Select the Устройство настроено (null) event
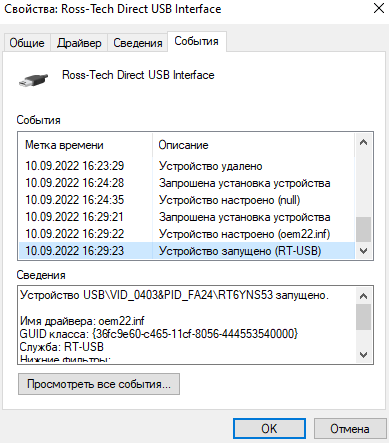Viewport: 389px width, 443px height. [187, 200]
